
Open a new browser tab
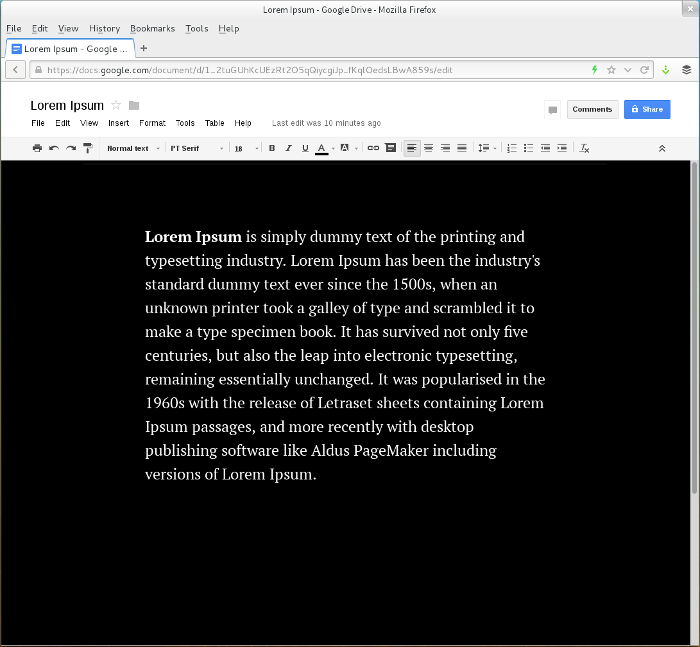(x=144, y=48)
